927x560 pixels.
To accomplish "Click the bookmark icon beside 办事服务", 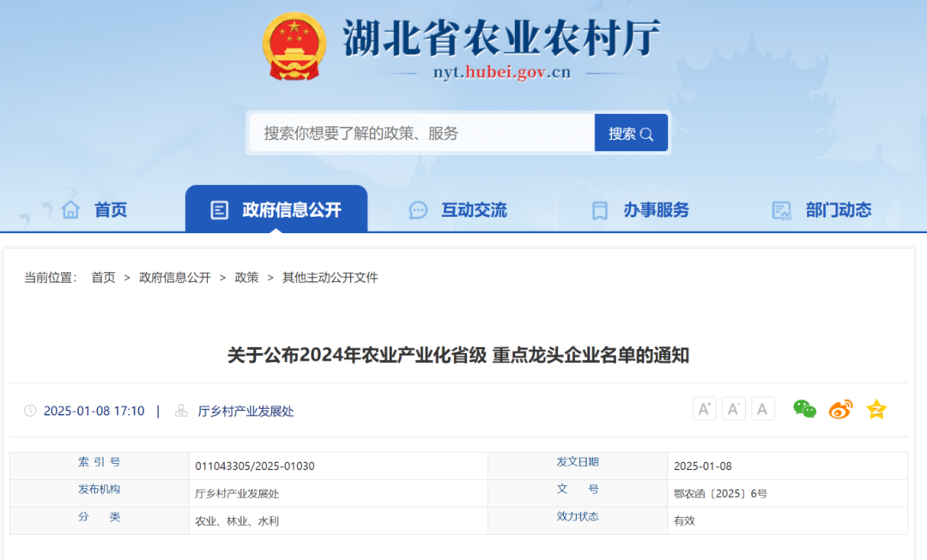I will pyautogui.click(x=599, y=209).
